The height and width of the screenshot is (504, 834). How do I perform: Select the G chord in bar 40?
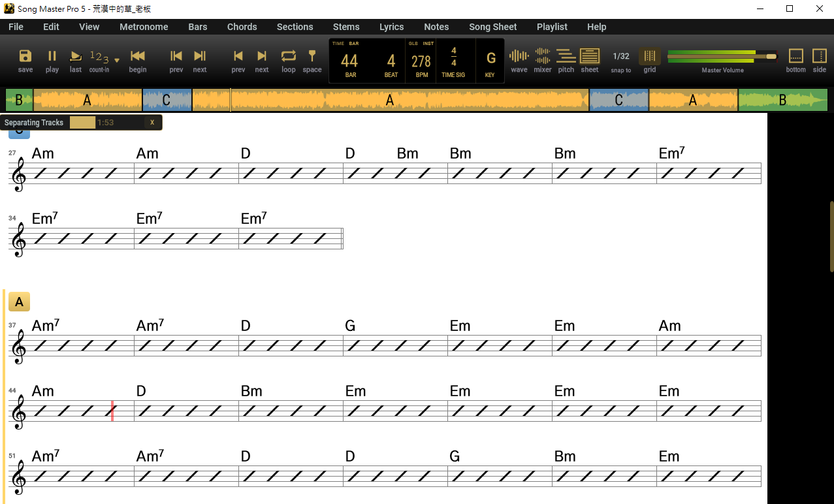point(350,326)
